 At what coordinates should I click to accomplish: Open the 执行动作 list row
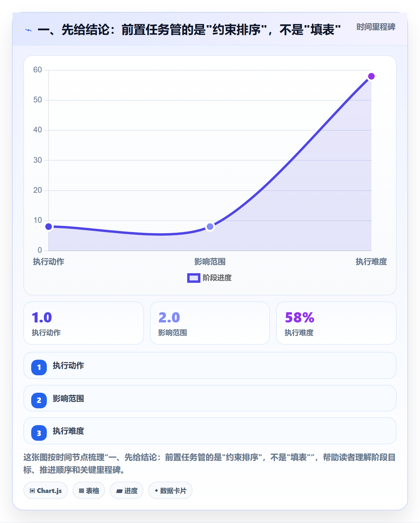click(210, 365)
